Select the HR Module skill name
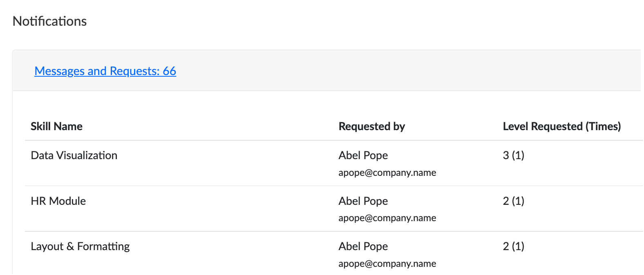 click(58, 201)
